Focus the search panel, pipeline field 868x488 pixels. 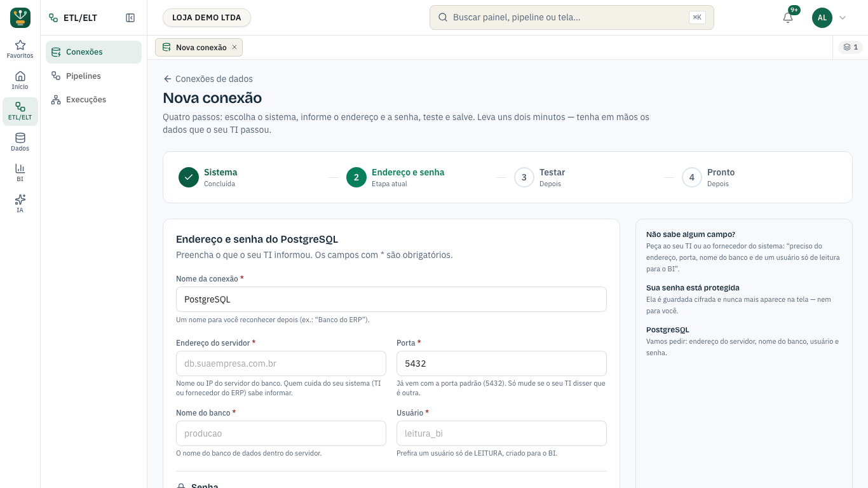coord(571,18)
